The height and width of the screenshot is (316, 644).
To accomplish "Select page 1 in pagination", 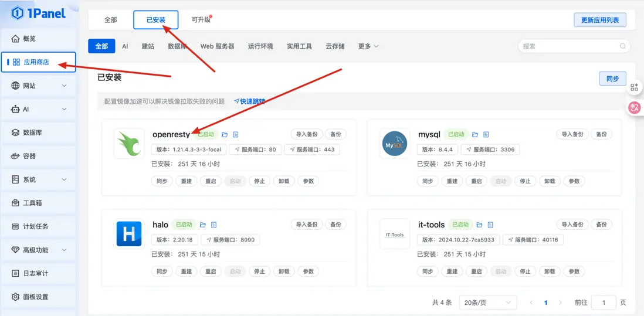I will coord(546,303).
